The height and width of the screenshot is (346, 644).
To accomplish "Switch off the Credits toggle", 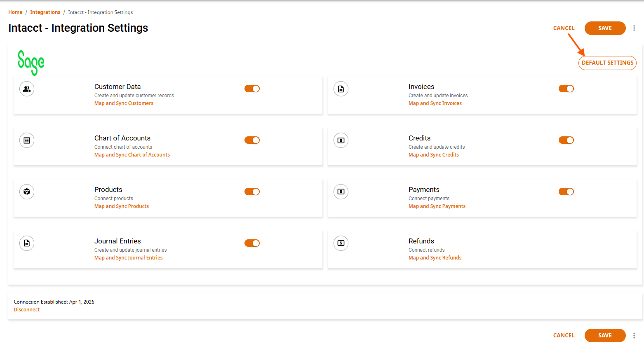I will coord(566,140).
